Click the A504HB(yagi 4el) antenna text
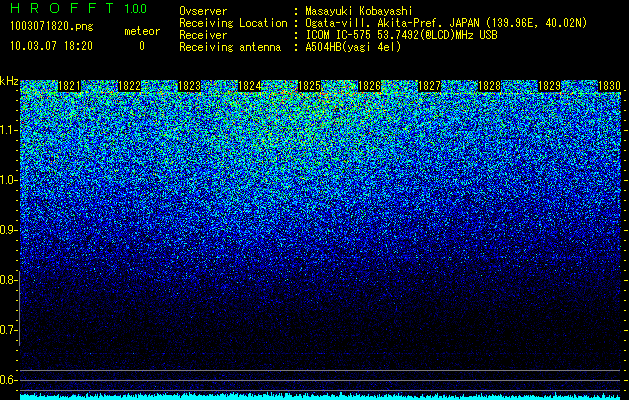Image resolution: width=629 pixels, height=400 pixels. [x=353, y=47]
